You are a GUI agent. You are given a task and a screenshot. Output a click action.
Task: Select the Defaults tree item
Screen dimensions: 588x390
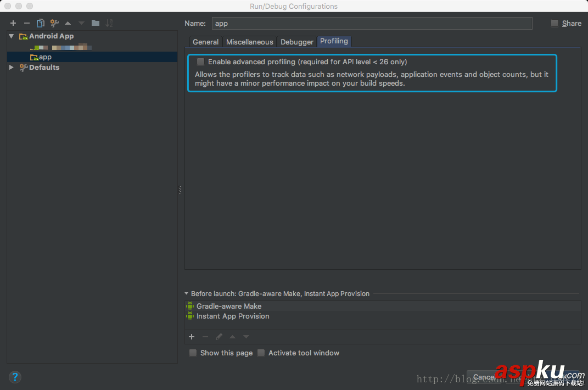point(40,67)
